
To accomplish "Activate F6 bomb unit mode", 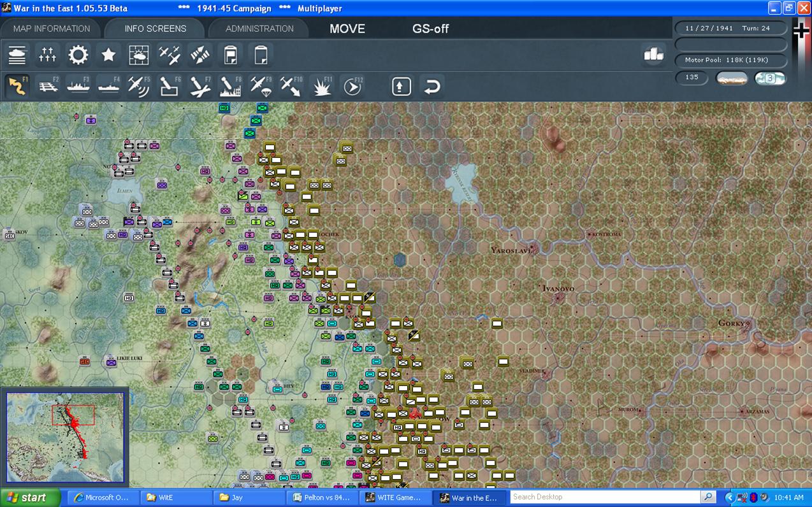I will 170,86.
